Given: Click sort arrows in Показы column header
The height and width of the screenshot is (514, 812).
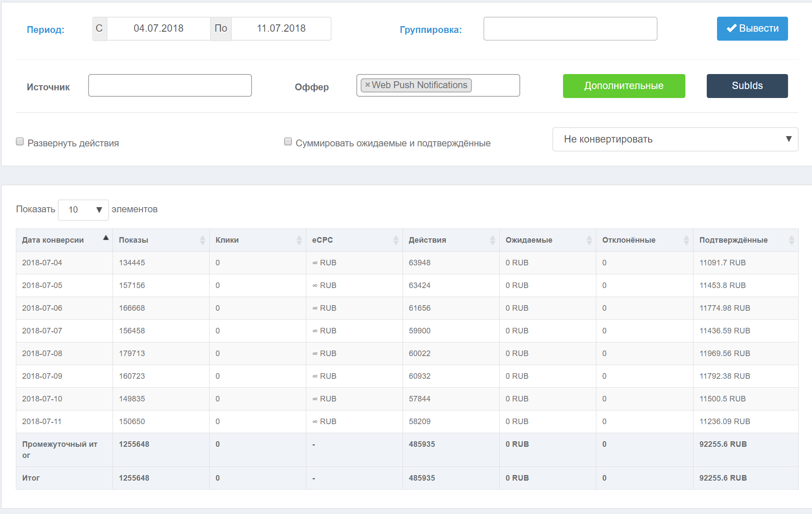Looking at the screenshot, I should 202,240.
